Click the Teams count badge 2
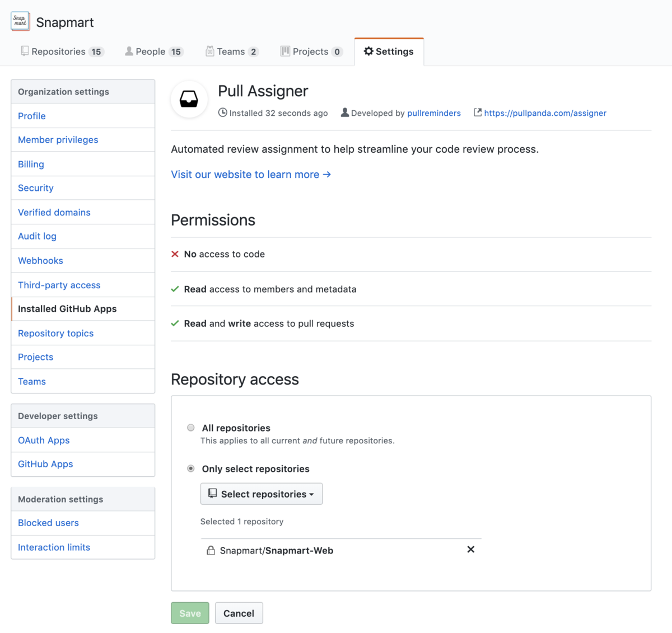672x633 pixels. coord(253,51)
